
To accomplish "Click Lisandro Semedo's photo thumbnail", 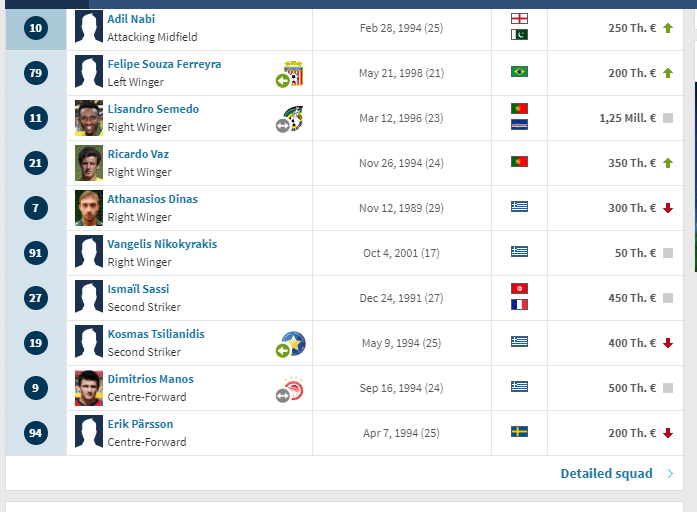I will (89, 118).
